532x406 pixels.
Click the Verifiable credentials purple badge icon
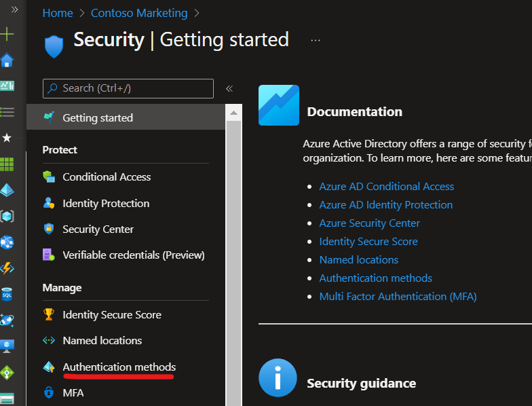[x=49, y=255]
